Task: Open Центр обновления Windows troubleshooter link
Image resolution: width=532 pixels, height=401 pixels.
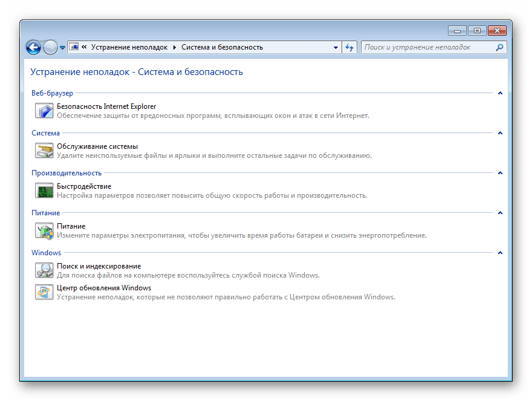Action: (104, 288)
